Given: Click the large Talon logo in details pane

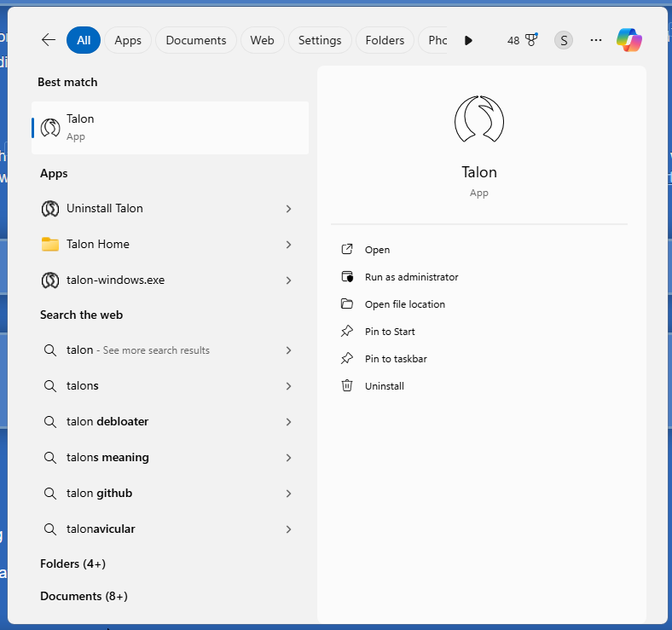Looking at the screenshot, I should click(x=479, y=119).
